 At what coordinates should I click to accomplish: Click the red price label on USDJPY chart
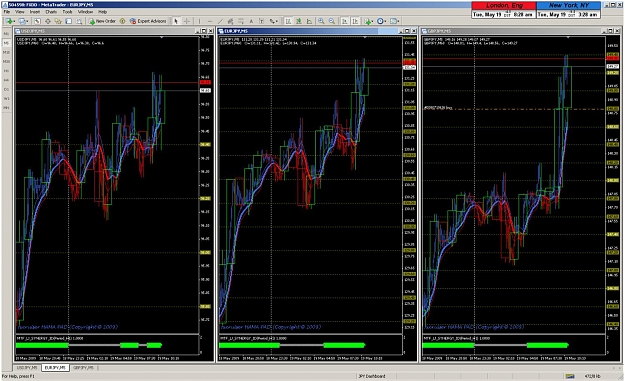coord(205,82)
